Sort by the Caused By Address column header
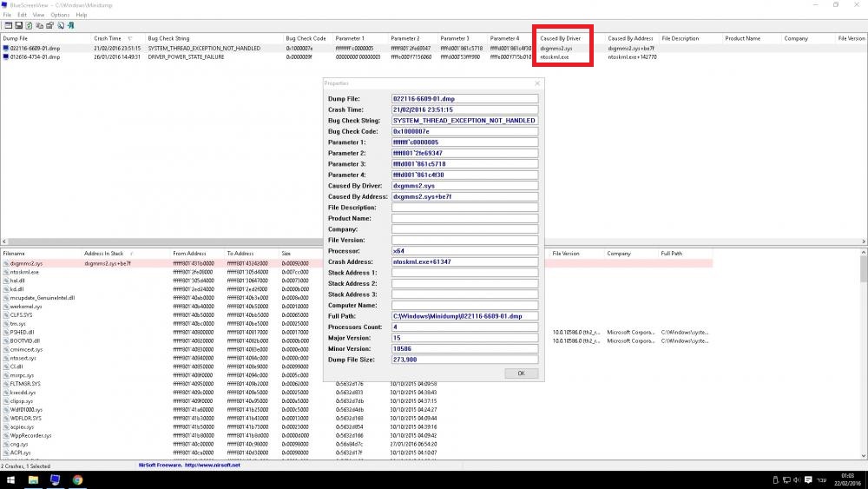 click(x=632, y=38)
